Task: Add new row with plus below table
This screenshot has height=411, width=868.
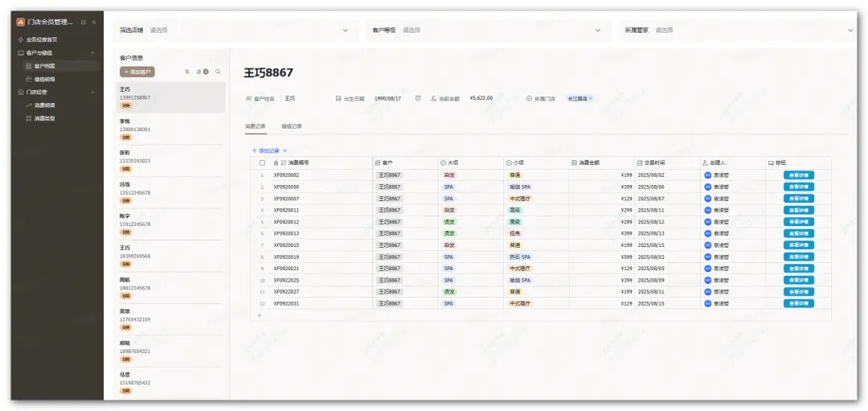Action: point(259,315)
